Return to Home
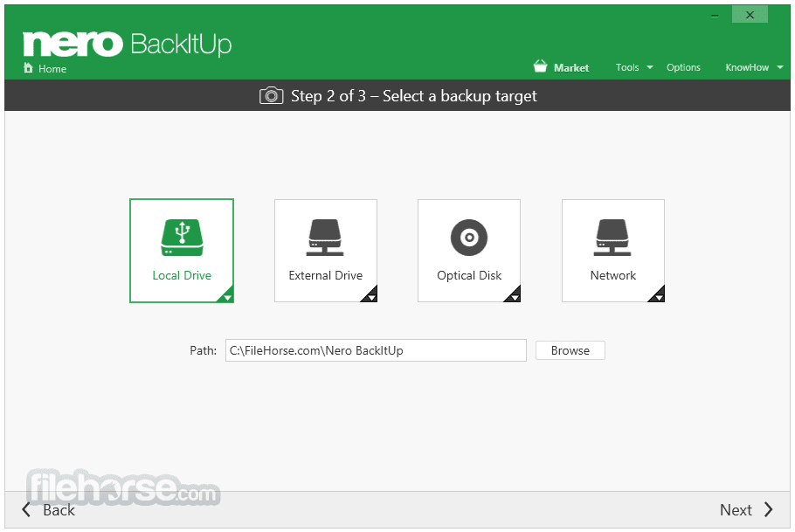This screenshot has width=795, height=532. tap(52, 69)
